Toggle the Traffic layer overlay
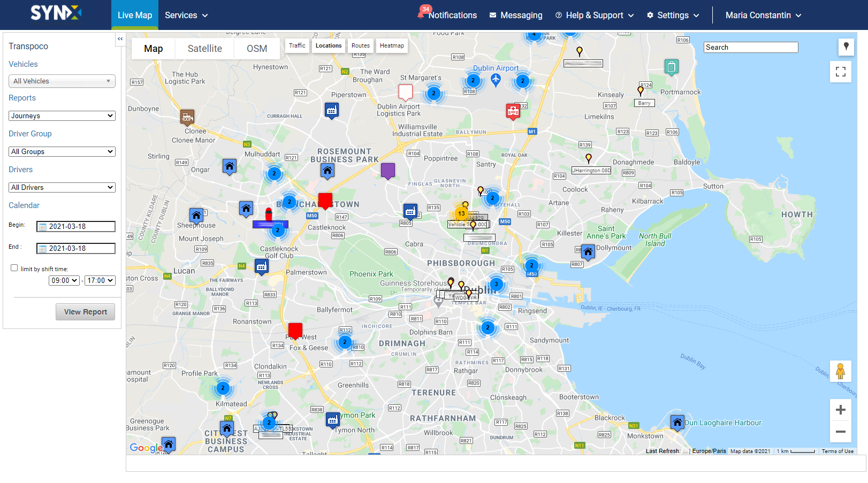 (297, 45)
